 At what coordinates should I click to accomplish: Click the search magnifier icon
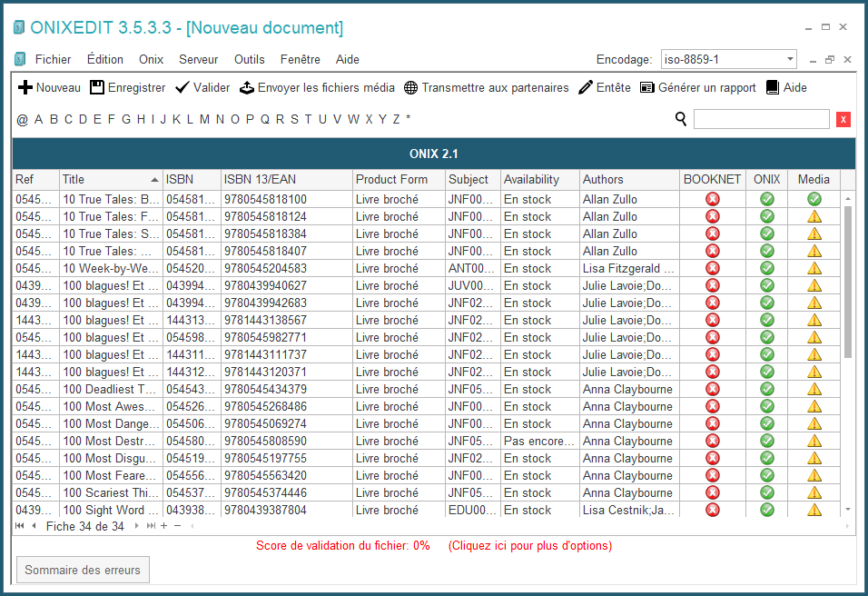point(681,118)
